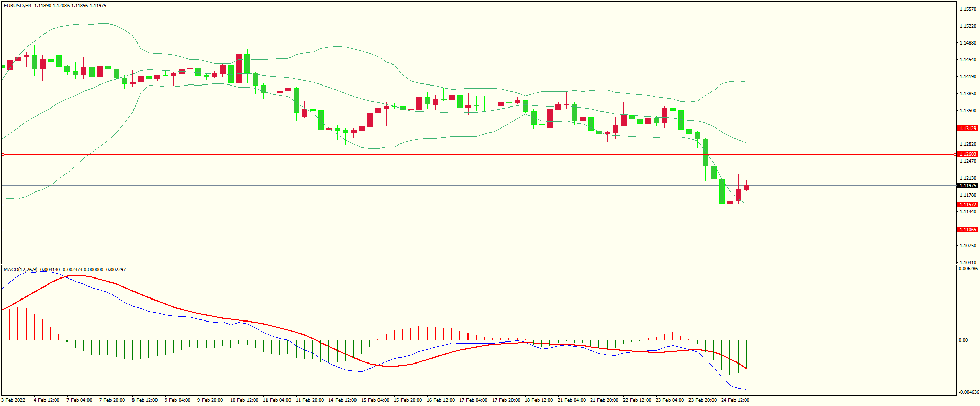Click the 9 Feb 20:00 time label

pos(210,400)
